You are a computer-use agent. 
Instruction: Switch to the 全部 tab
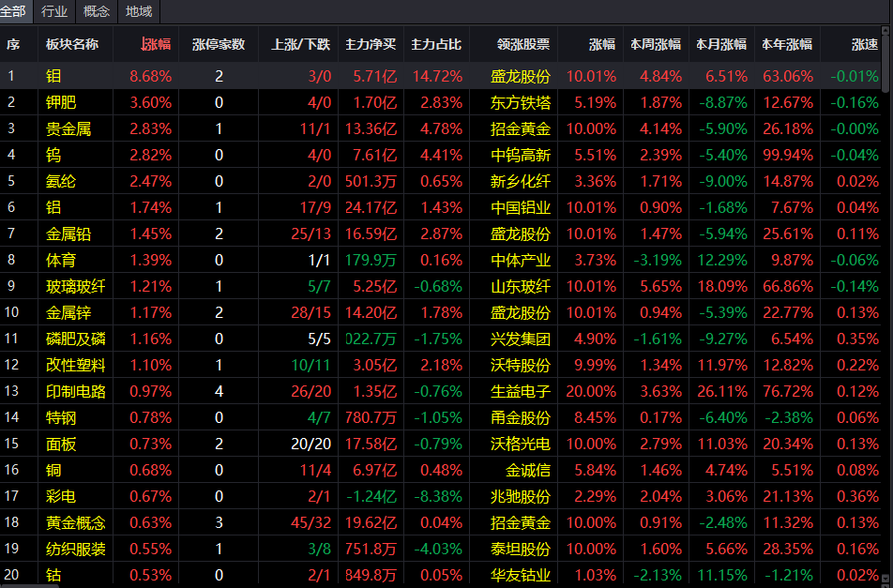(x=15, y=11)
